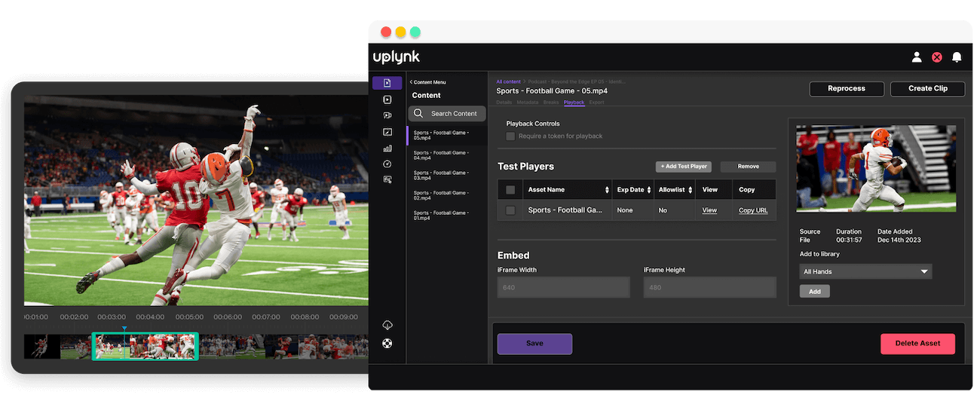This screenshot has width=980, height=404.
Task: Enable Require a token for playback
Action: tap(510, 136)
